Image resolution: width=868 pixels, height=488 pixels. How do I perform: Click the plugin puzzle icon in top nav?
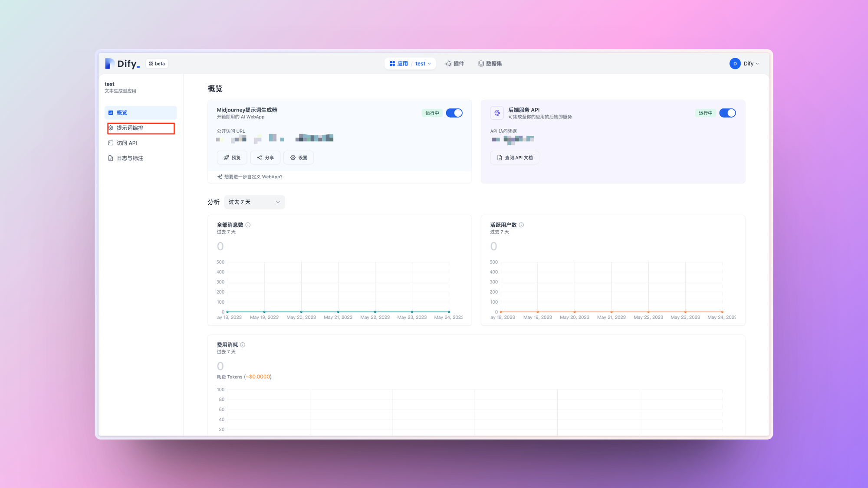448,63
